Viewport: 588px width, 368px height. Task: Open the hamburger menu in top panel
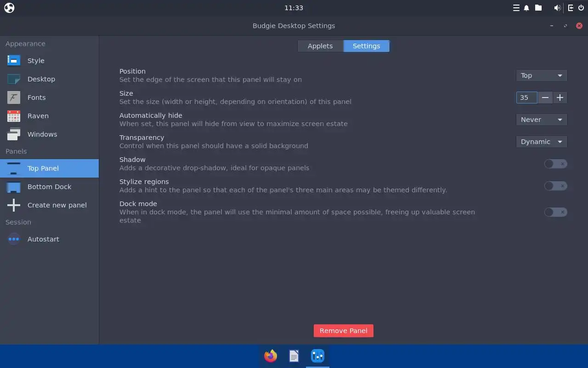(516, 8)
